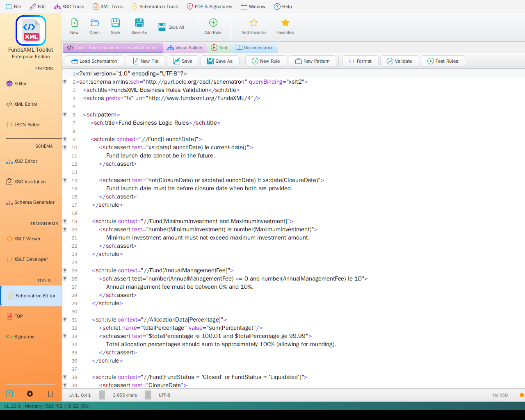Screen dimensions: 525x420
Task: Open Favorites with the filled star icon
Action: pyautogui.click(x=285, y=23)
